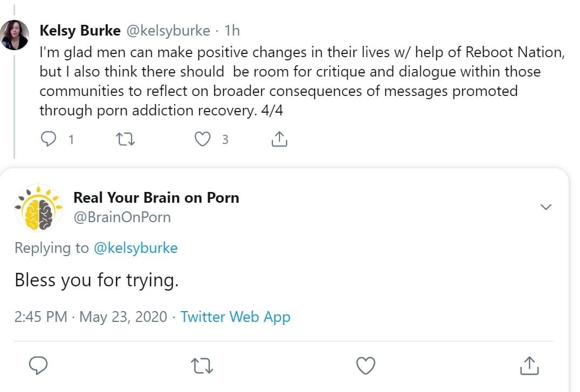Open Kelsy Burke's profile picture
This screenshot has width=580, height=392.
pos(15,35)
